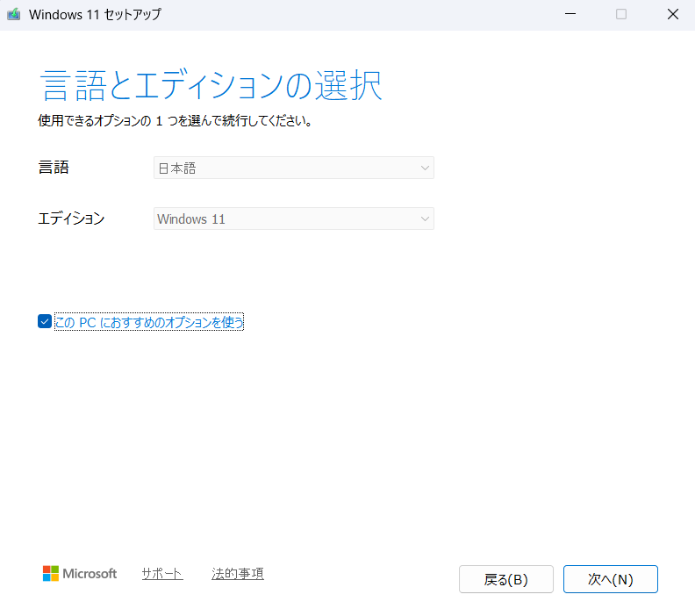Uncheck "この PC におすすめのオプションを使う" checkbox

pos(45,321)
